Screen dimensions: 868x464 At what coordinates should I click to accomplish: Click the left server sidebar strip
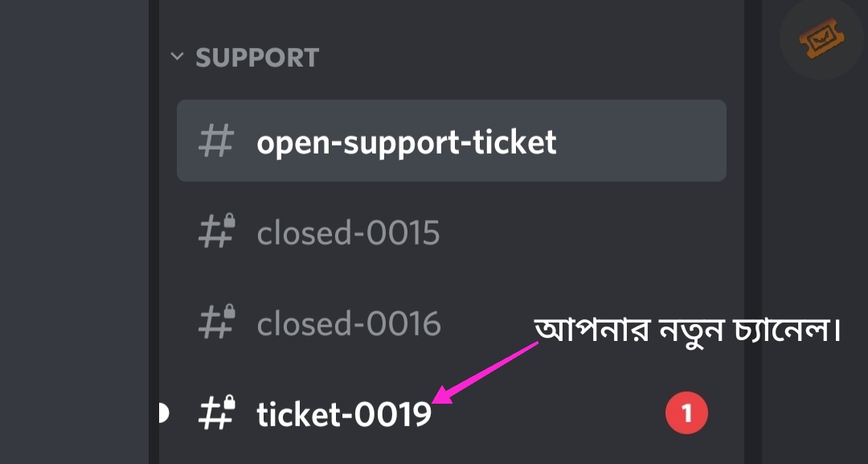pos(72,241)
